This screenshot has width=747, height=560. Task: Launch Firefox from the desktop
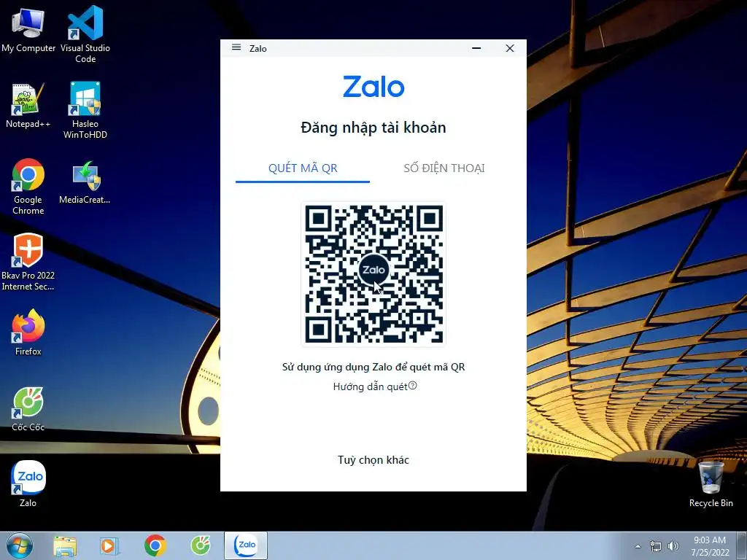28,332
